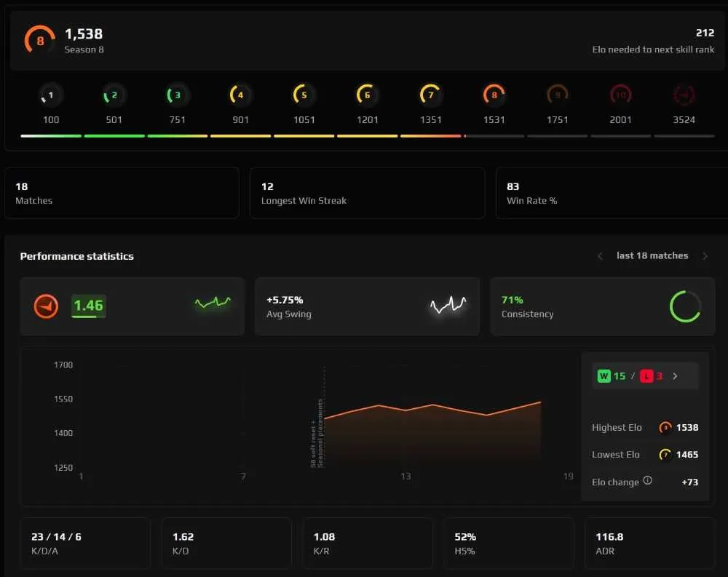This screenshot has width=728, height=577.
Task: Click the large level 8 skill badge
Action: click(x=40, y=41)
